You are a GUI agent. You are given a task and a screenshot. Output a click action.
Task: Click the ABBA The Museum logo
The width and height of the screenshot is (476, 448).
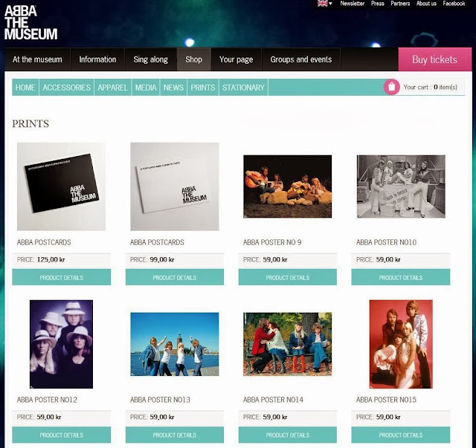30,22
